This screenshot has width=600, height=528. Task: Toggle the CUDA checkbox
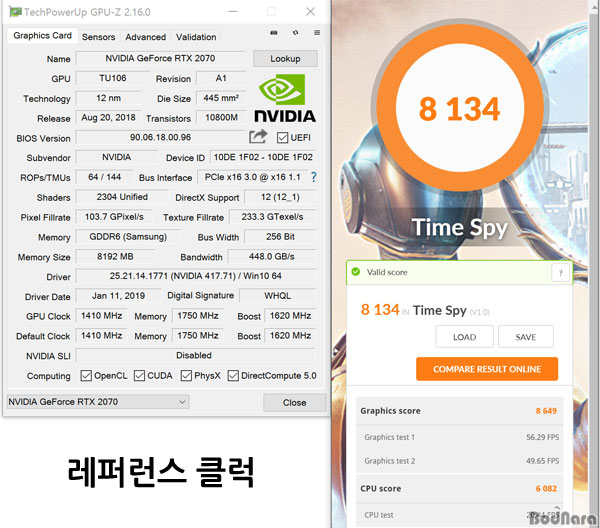click(139, 376)
